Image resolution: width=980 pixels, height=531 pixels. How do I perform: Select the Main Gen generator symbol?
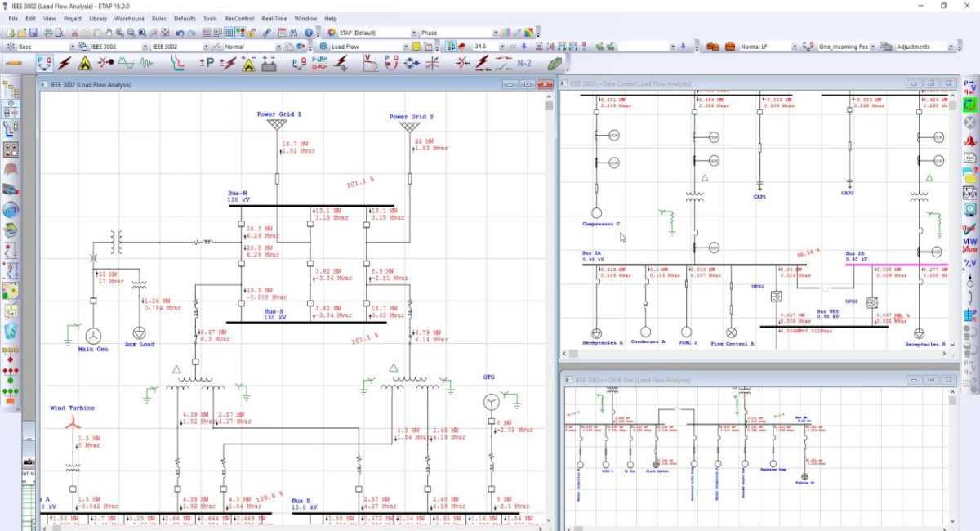[93, 334]
